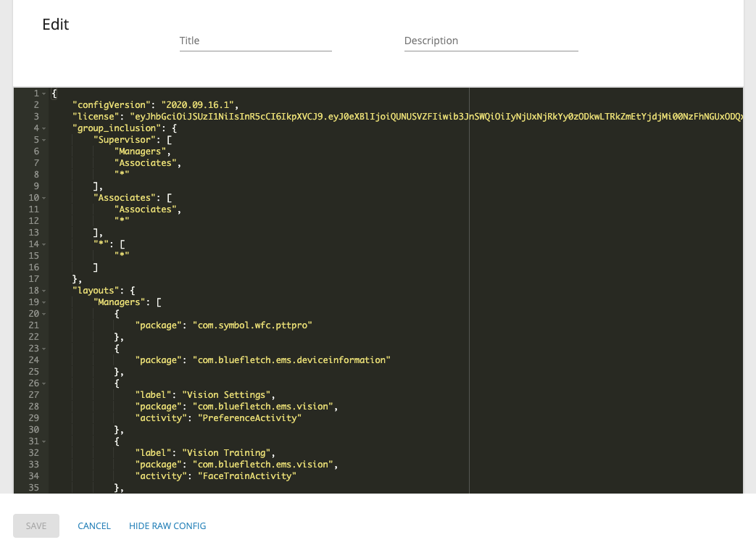Collapse the layouts fold on line 18

click(44, 291)
